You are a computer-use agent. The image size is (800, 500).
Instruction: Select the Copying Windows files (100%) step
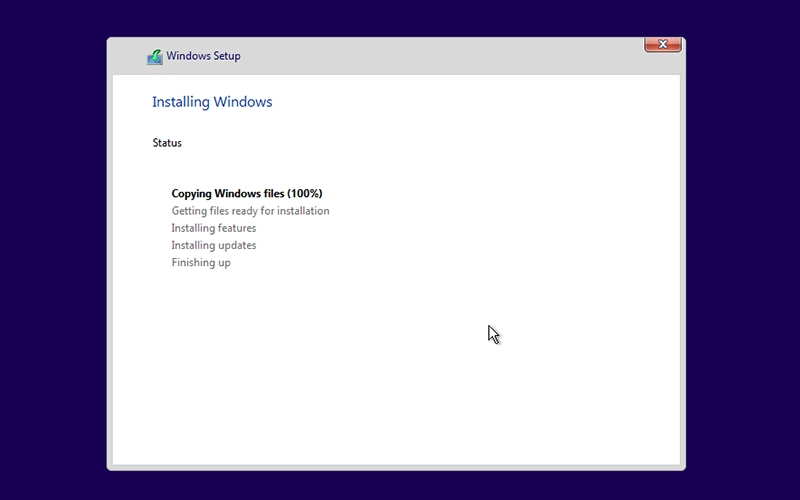pyautogui.click(x=247, y=193)
